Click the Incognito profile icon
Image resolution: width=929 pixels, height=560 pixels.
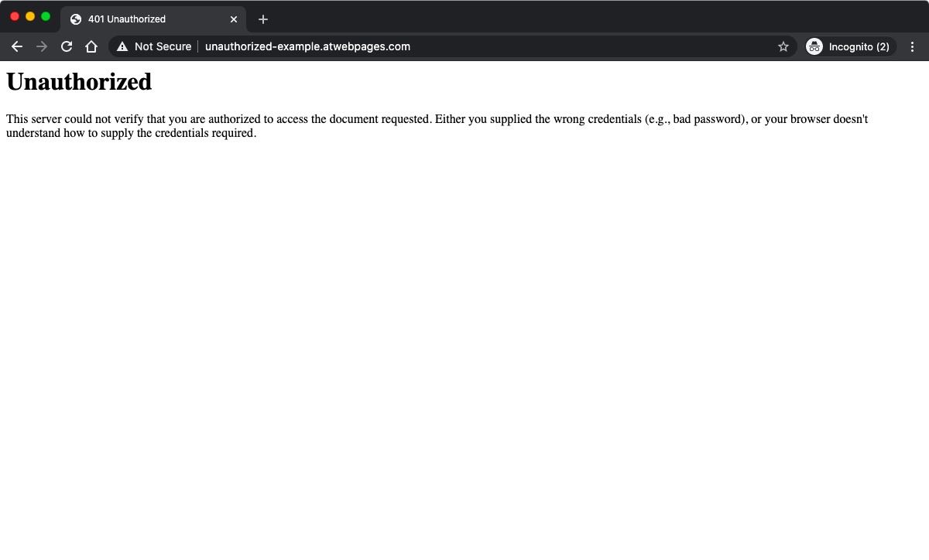[814, 46]
